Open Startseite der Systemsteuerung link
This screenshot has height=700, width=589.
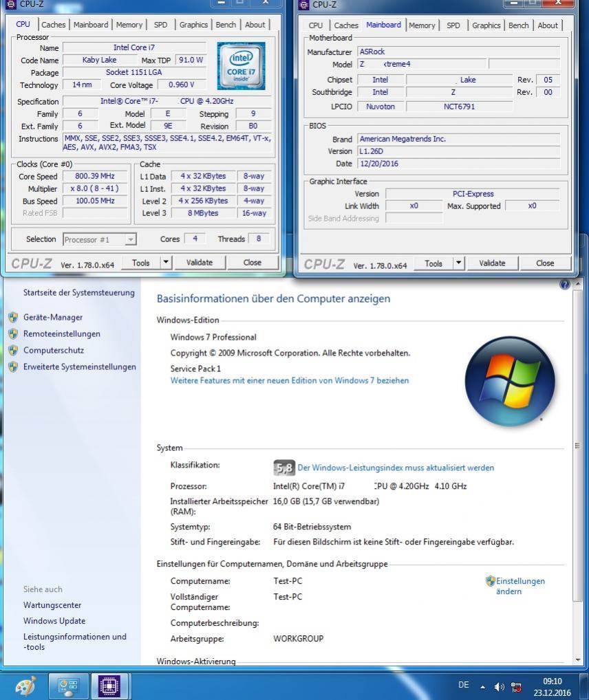click(x=78, y=292)
